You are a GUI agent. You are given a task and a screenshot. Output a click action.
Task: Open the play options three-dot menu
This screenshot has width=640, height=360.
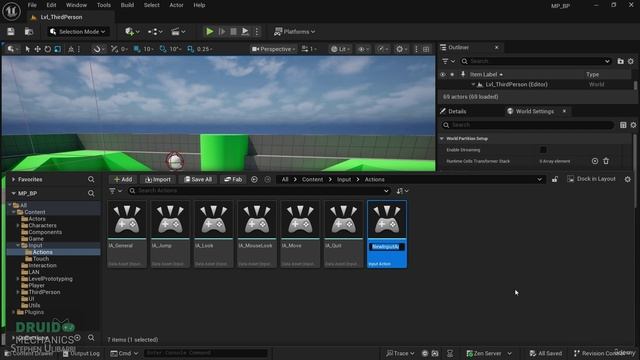tap(257, 31)
